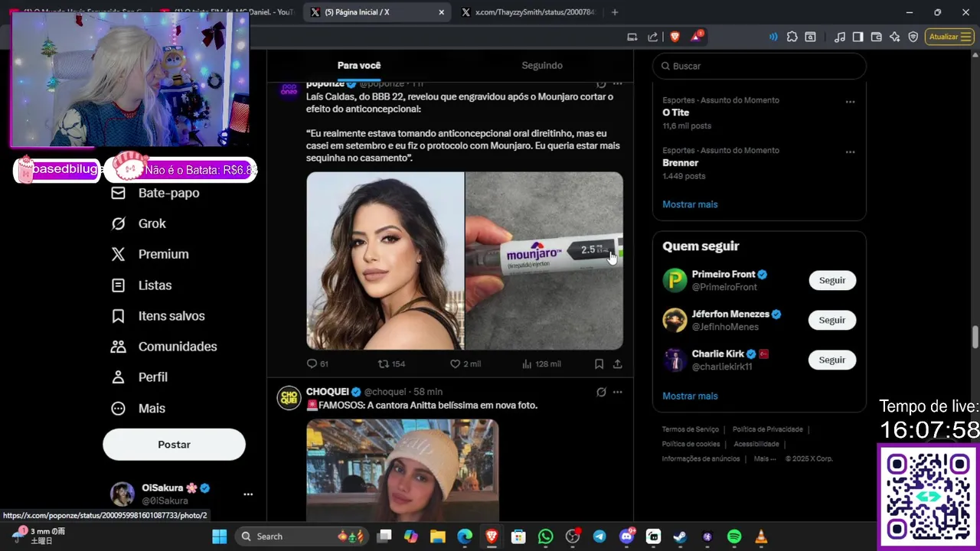Select the MC Daniel YouTube browser tab
This screenshot has width=980, height=551.
coord(226,12)
